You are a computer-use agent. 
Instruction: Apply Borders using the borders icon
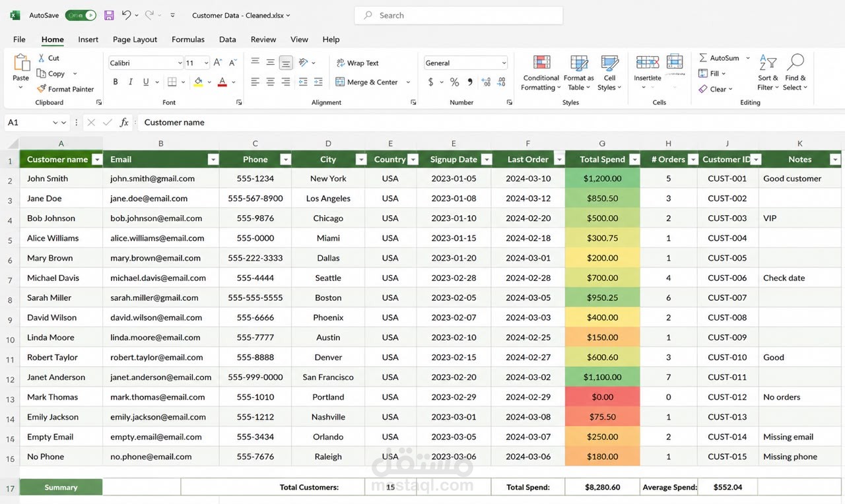(172, 82)
